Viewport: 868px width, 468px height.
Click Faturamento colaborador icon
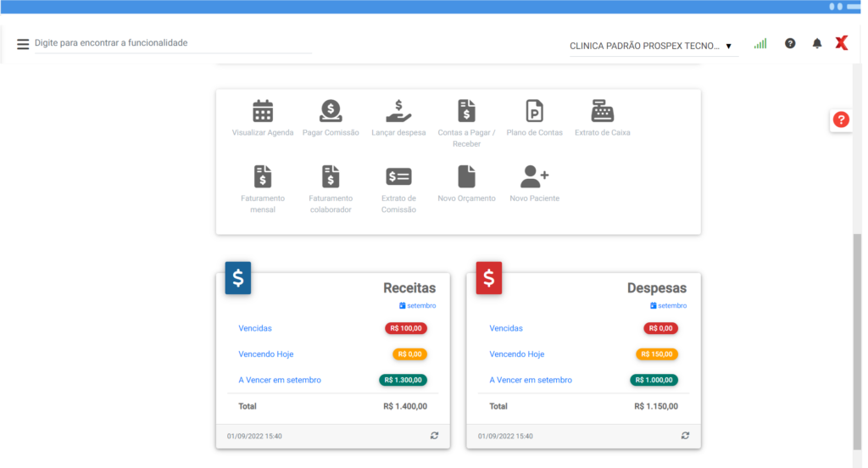[331, 176]
